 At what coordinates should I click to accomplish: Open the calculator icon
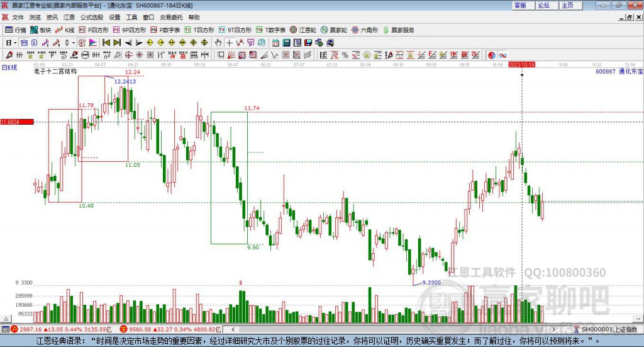pyautogui.click(x=286, y=42)
